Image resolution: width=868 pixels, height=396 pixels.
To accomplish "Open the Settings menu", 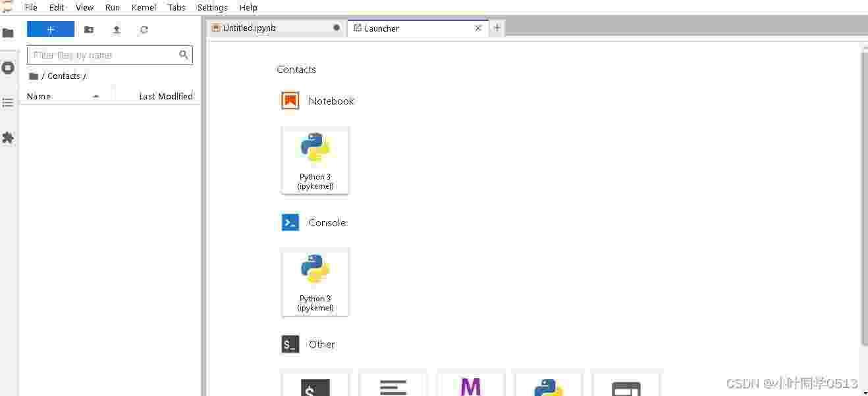I will pyautogui.click(x=212, y=7).
